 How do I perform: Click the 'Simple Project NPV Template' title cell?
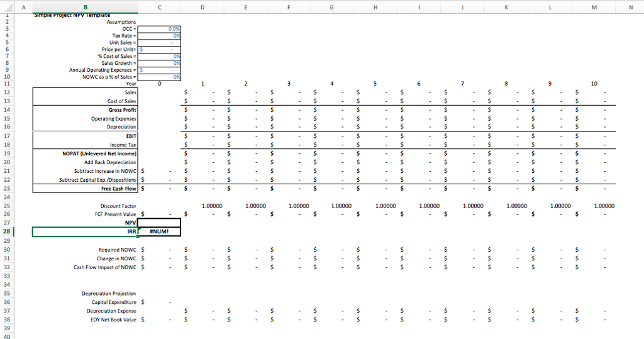(x=72, y=15)
